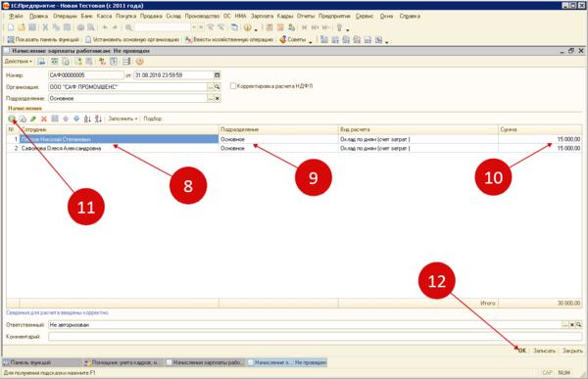Click the Search magnifier icon in main toolbar
This screenshot has height=379, width=588.
pos(128,27)
